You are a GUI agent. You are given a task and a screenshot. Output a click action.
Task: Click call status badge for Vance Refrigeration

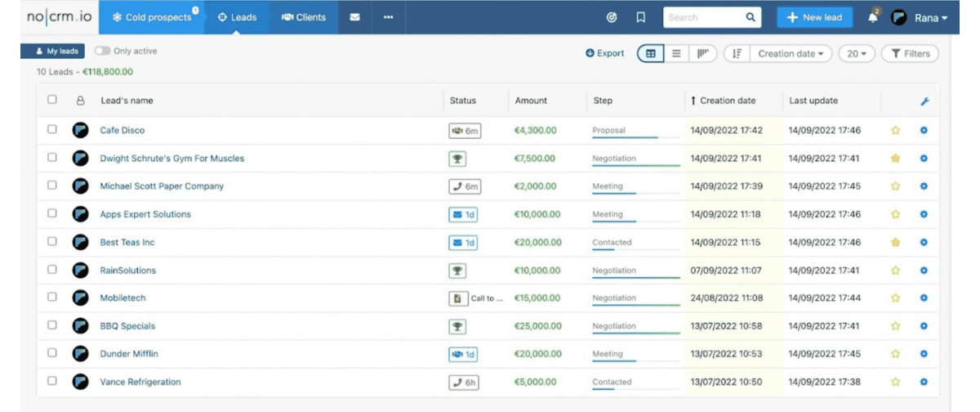click(465, 382)
